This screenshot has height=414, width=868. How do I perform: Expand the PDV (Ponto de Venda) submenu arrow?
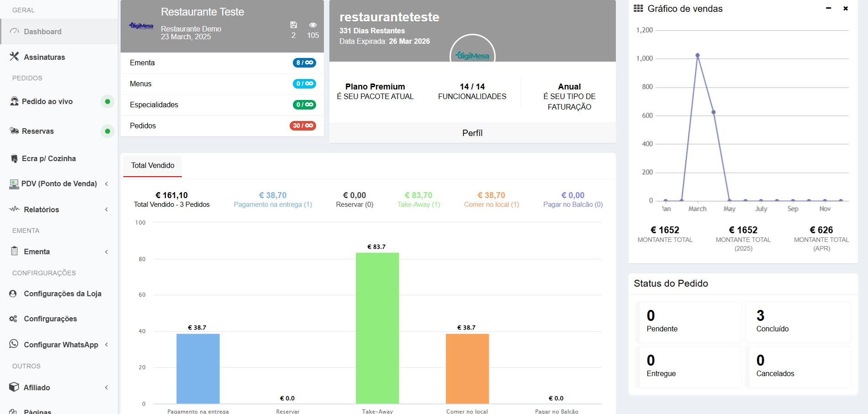(x=106, y=184)
